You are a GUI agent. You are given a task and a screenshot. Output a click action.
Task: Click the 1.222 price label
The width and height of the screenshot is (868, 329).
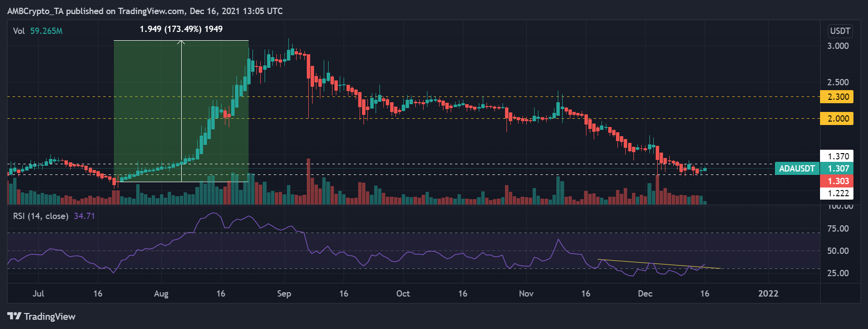[x=836, y=193]
